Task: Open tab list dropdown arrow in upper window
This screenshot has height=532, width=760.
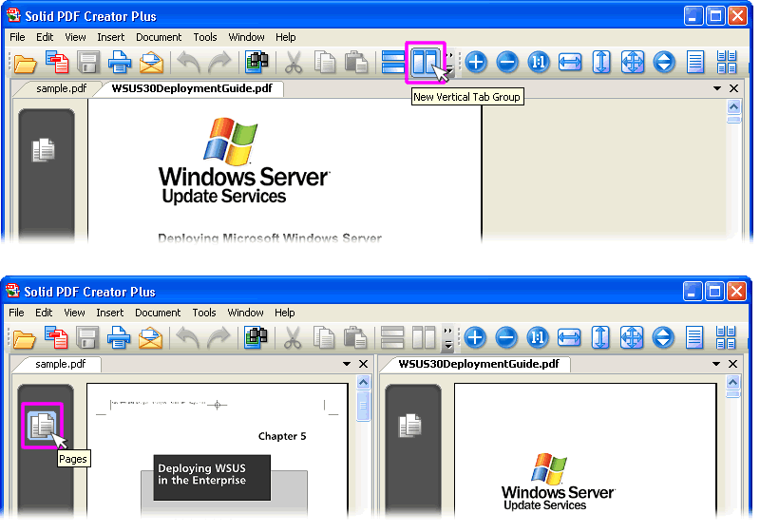Action: point(717,88)
